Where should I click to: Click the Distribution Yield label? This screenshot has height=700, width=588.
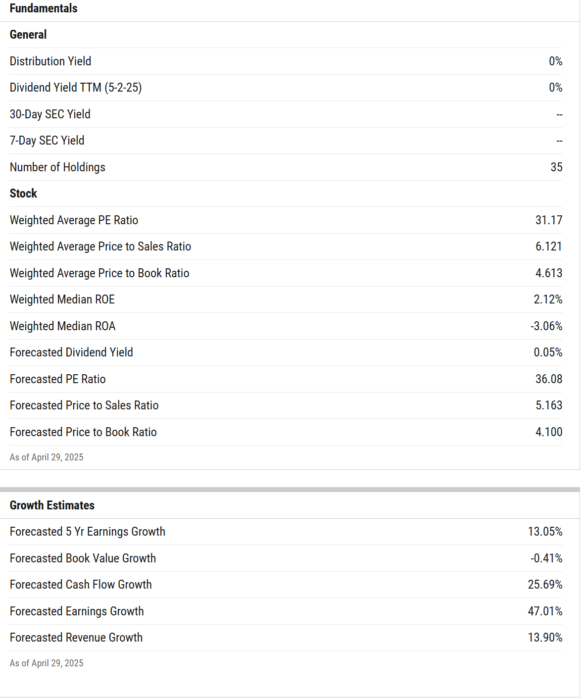click(x=50, y=61)
